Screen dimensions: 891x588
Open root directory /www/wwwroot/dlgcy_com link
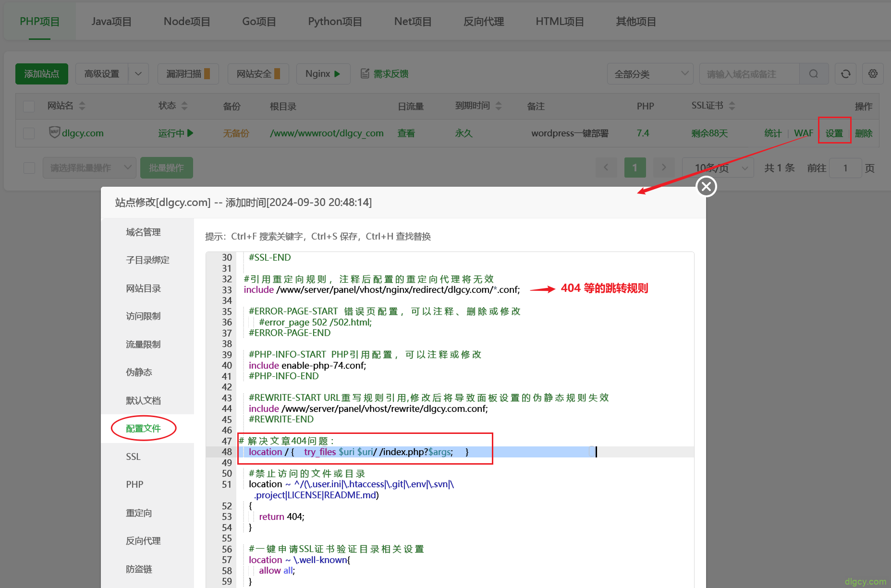click(x=327, y=133)
